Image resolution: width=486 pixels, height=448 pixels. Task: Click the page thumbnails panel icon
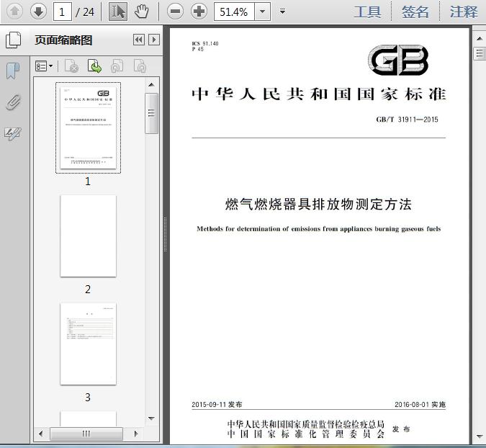(14, 40)
